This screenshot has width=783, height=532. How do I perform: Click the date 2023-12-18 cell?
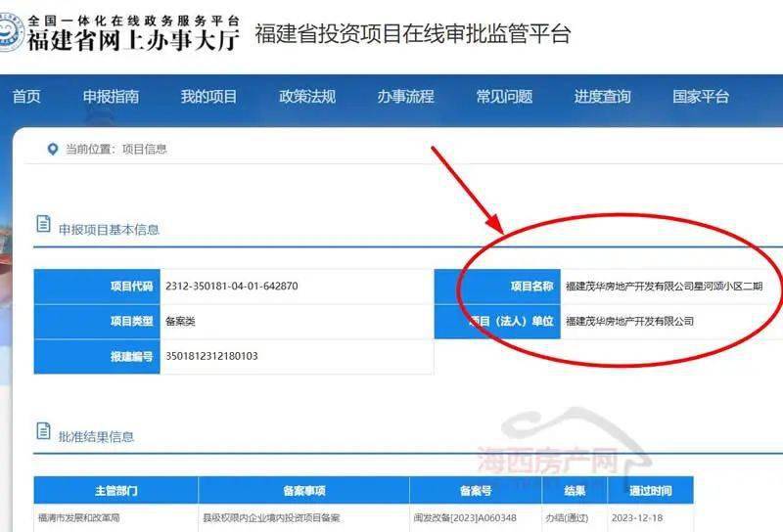click(651, 518)
